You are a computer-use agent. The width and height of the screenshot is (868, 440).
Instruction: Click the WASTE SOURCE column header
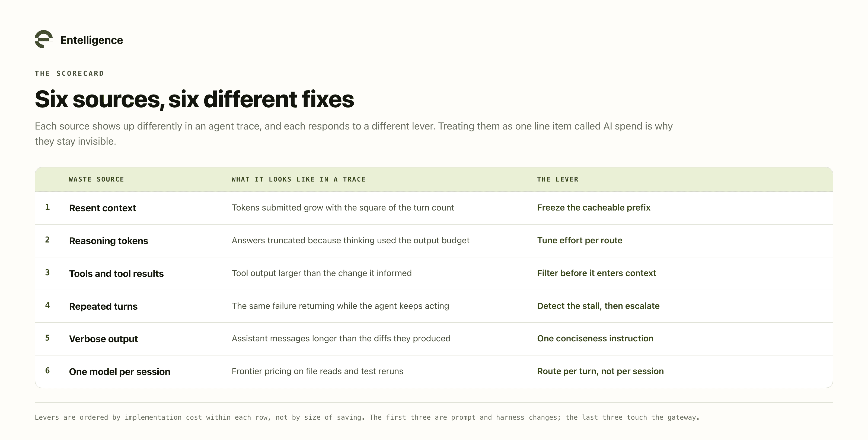96,179
